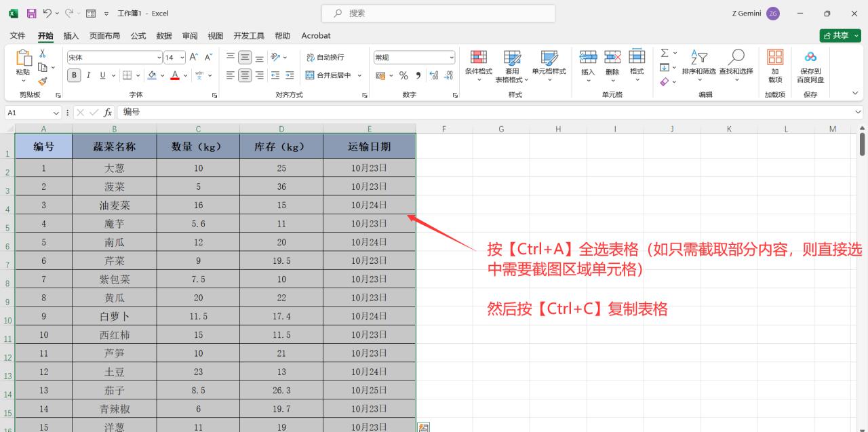The width and height of the screenshot is (868, 432).
Task: Open 单元格样式 cell styles
Action: point(549,65)
